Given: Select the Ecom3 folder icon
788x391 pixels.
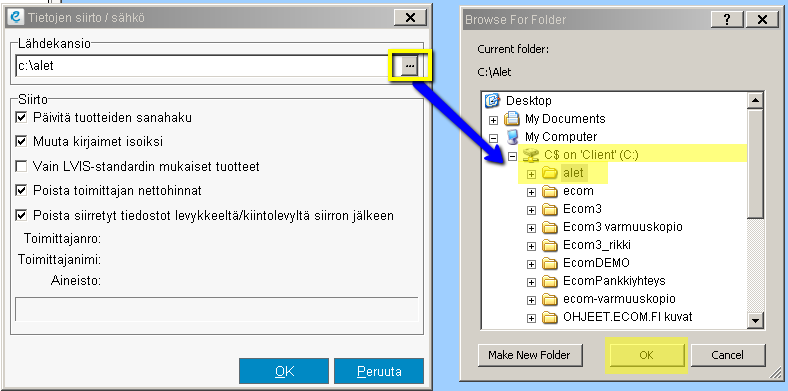Looking at the screenshot, I should coord(550,209).
